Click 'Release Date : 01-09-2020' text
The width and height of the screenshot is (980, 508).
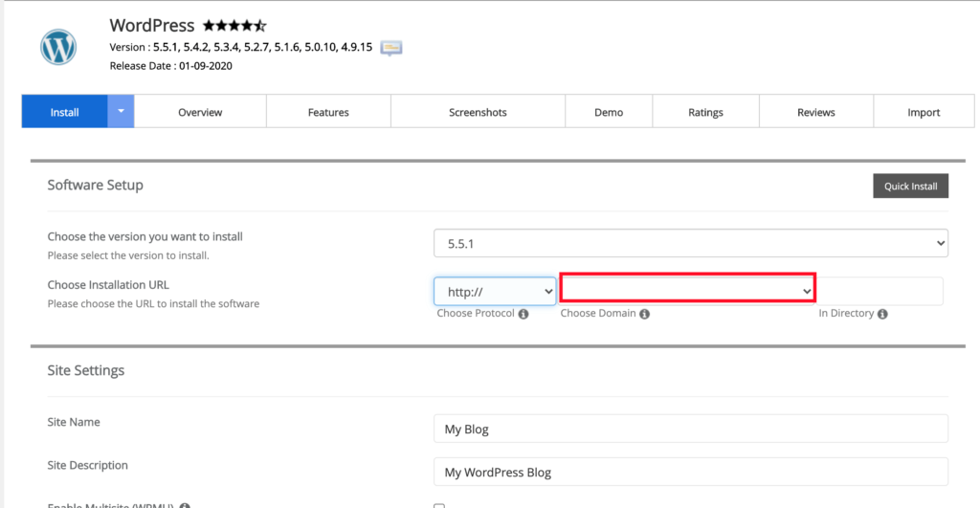pyautogui.click(x=170, y=66)
